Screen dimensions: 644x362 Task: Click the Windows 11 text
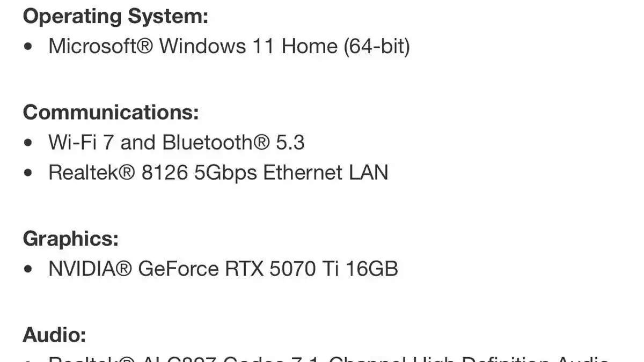click(217, 46)
